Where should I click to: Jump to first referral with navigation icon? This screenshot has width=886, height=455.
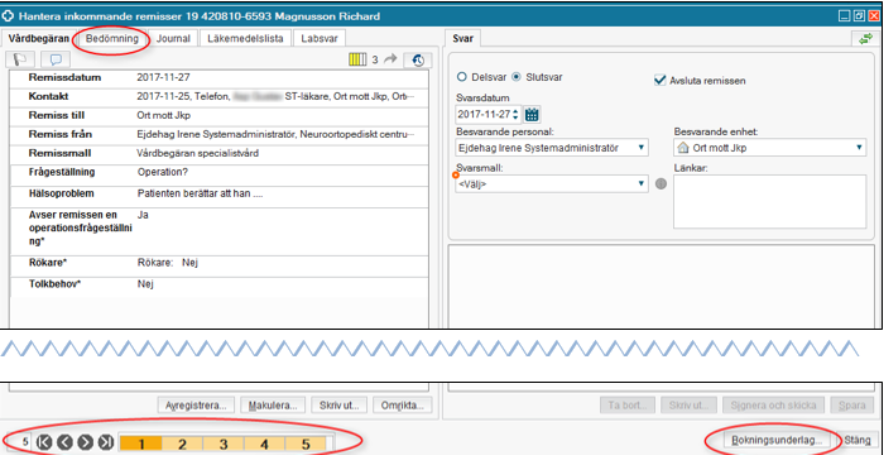pyautogui.click(x=44, y=441)
